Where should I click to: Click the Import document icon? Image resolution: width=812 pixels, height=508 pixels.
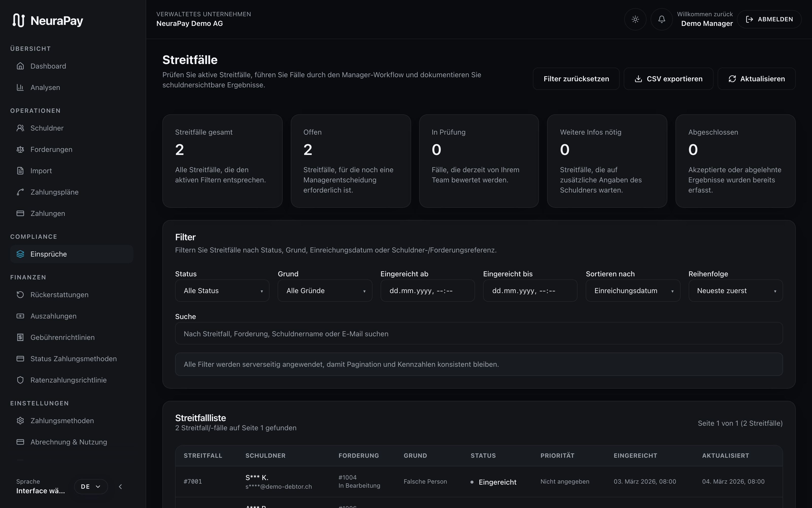point(21,171)
